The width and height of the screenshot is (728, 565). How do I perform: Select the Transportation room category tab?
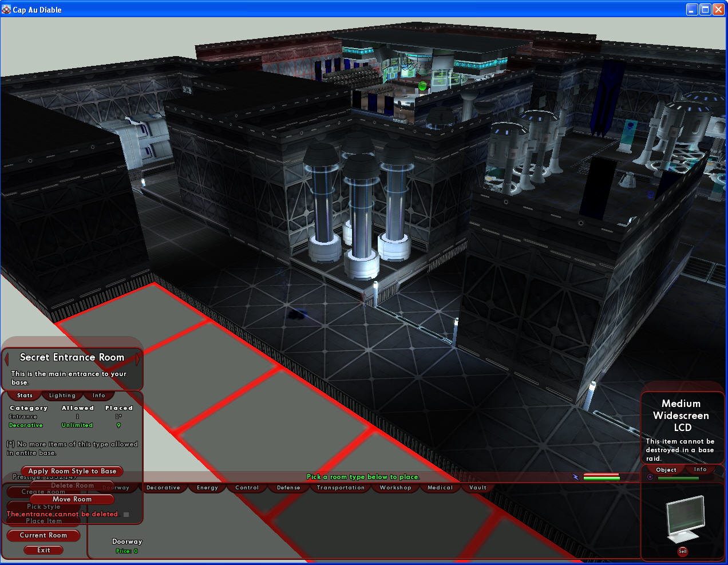tap(341, 488)
